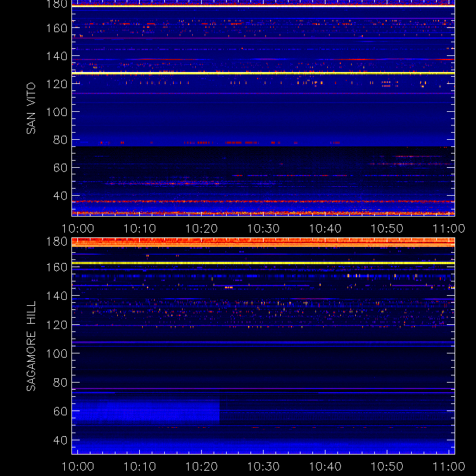Select the 160 tick label in Sagamore Hill panel
The width and height of the screenshot is (476, 476).
57,267
